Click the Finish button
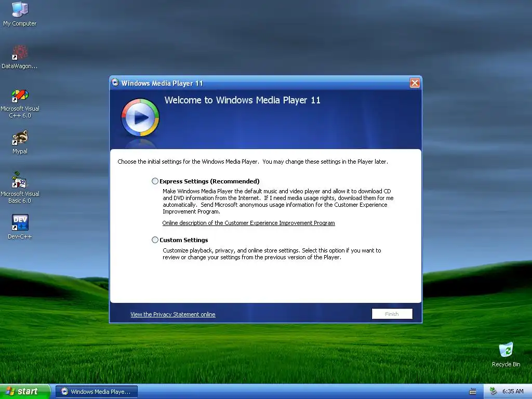The image size is (532, 399). pyautogui.click(x=392, y=314)
